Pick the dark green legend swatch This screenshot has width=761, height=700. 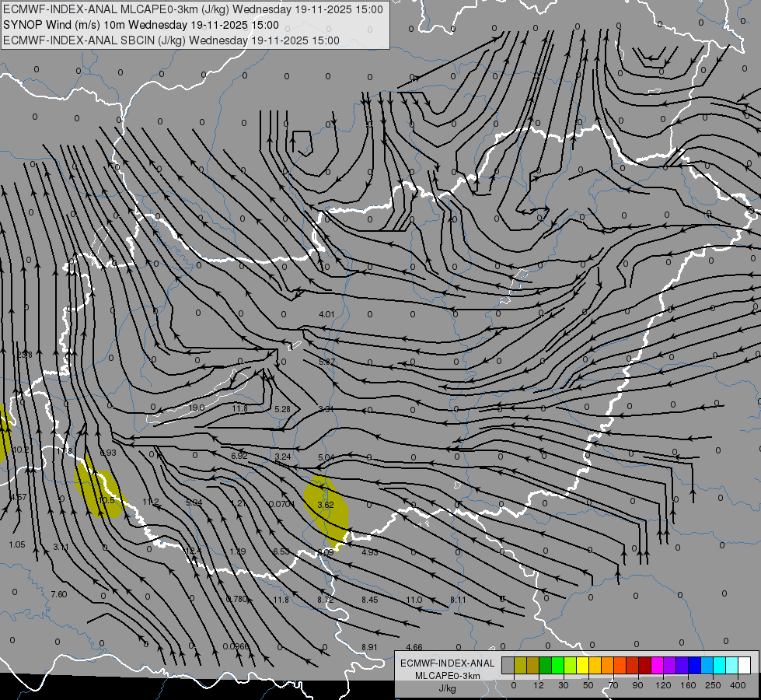click(x=546, y=665)
